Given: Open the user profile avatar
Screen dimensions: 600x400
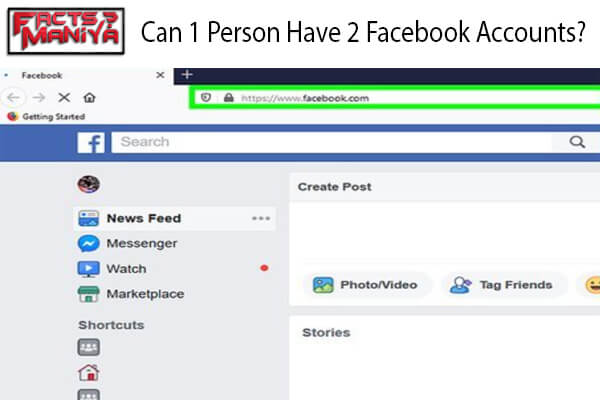Looking at the screenshot, I should click(88, 184).
